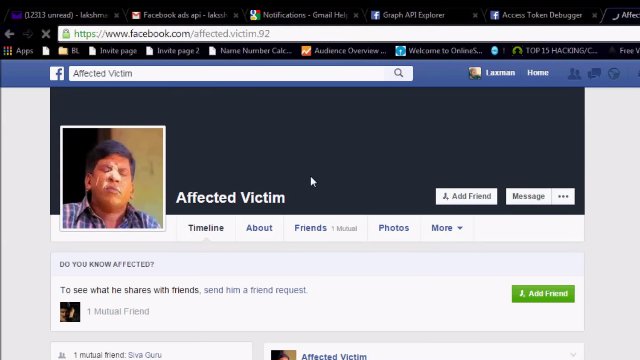Click the Affected Victim profile name heading

[230, 198]
